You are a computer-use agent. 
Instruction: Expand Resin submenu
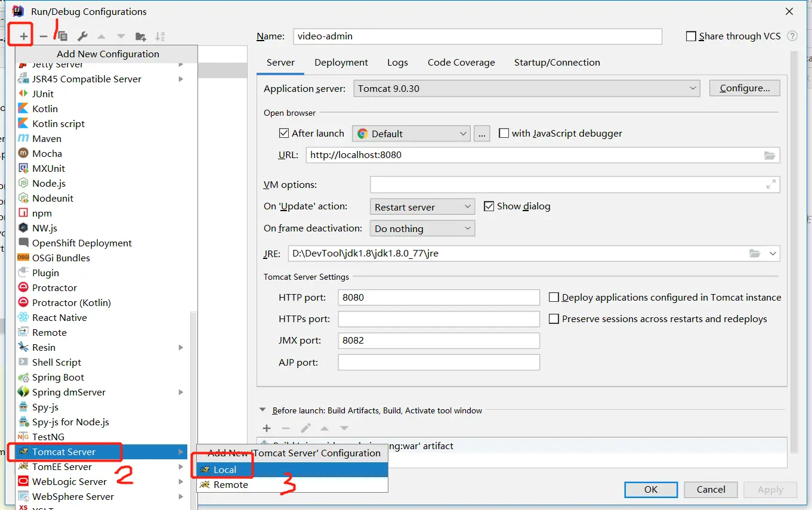(181, 347)
